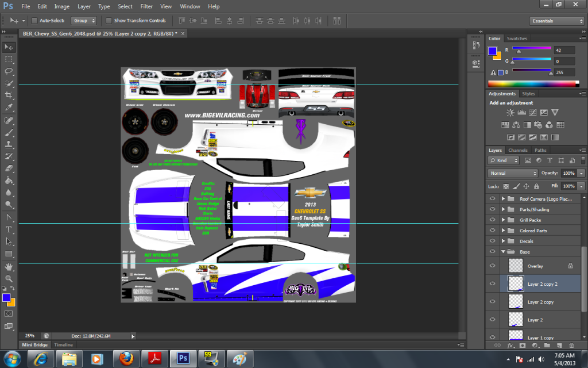Hide the Grill Packs group
Screen dimensions: 588x368
[x=492, y=220]
